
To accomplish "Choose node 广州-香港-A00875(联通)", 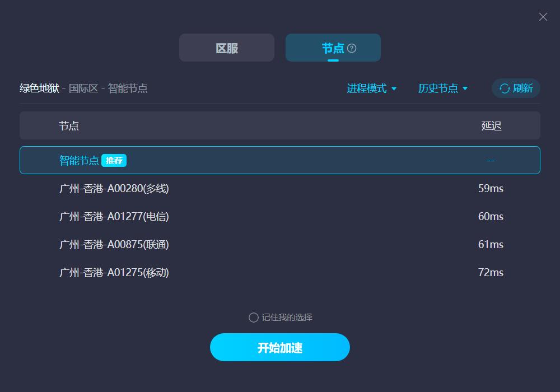I will pos(279,245).
